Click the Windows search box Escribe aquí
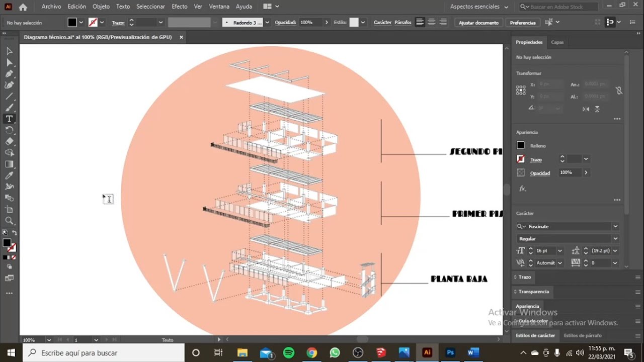Screen dimensions: 644x362 click(x=104, y=352)
